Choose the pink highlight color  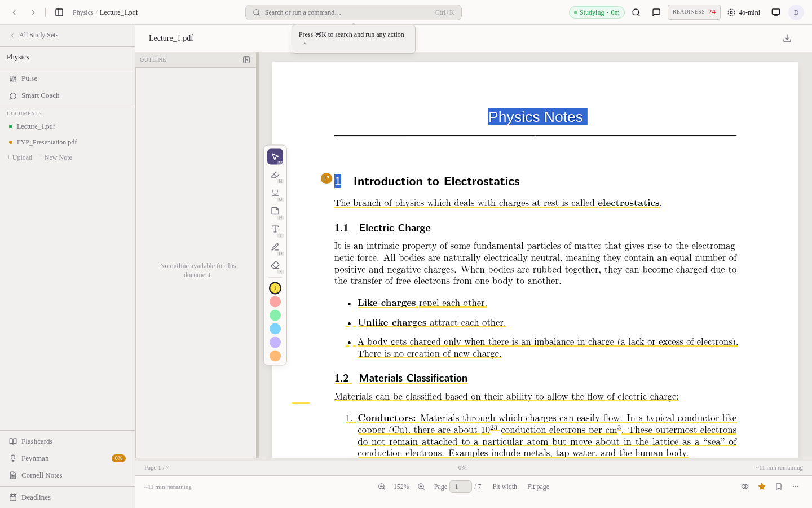tap(275, 302)
